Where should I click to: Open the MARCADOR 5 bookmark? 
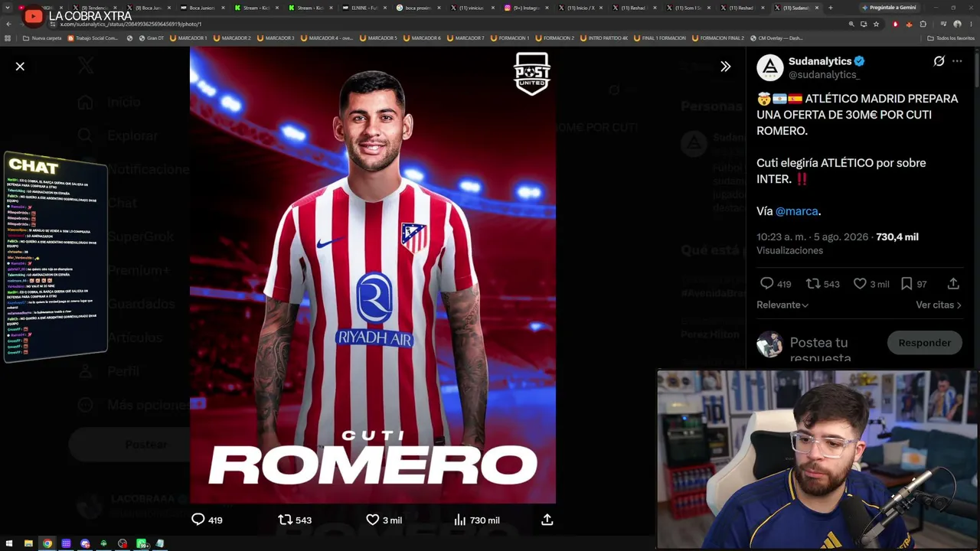[x=377, y=38]
